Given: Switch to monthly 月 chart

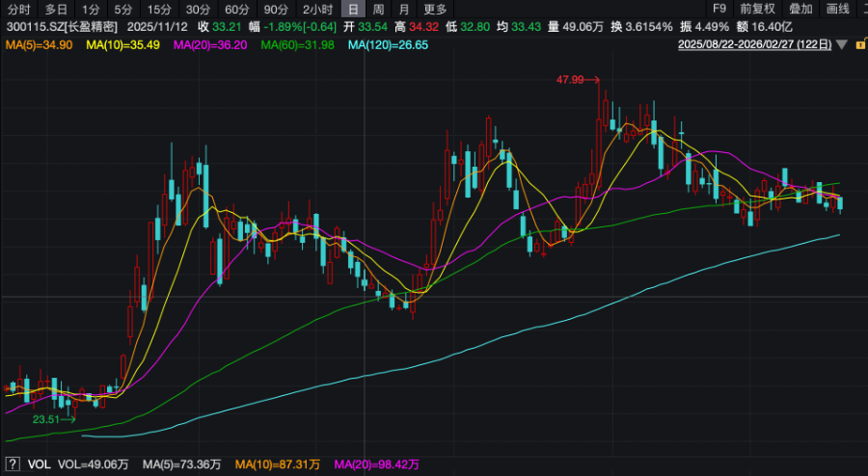Looking at the screenshot, I should pyautogui.click(x=403, y=9).
